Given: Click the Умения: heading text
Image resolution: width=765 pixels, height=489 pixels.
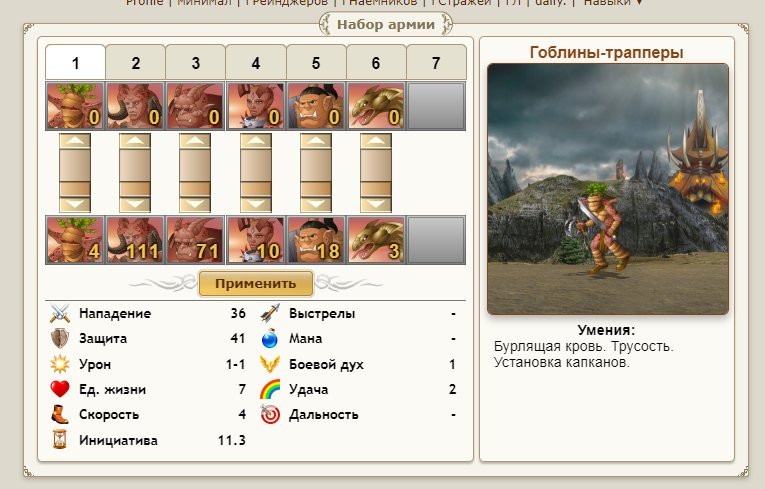Looking at the screenshot, I should [606, 330].
